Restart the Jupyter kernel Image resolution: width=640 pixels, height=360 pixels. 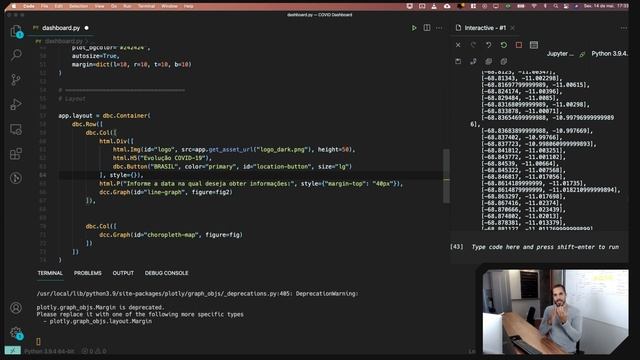click(504, 45)
